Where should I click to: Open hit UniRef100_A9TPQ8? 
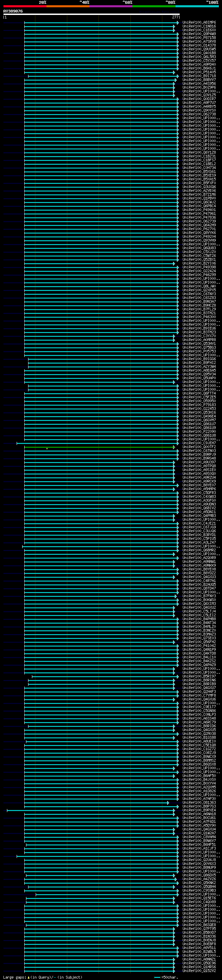point(199,466)
